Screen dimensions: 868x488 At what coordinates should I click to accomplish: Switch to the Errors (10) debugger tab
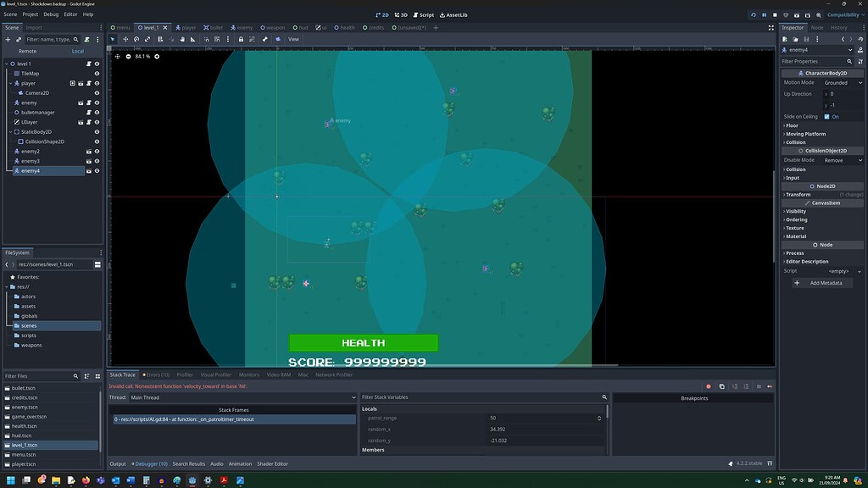157,374
